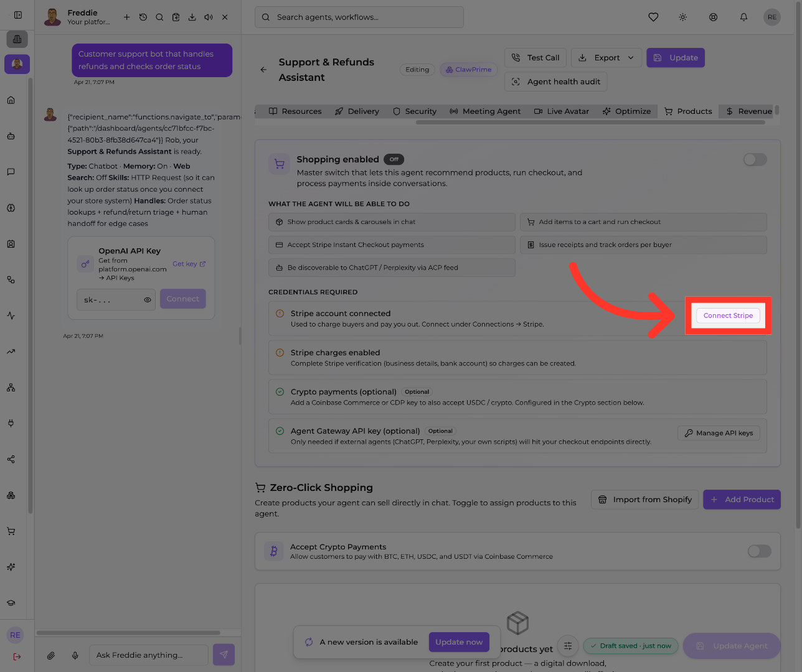
Task: Click Manage API keys button
Action: 719,433
